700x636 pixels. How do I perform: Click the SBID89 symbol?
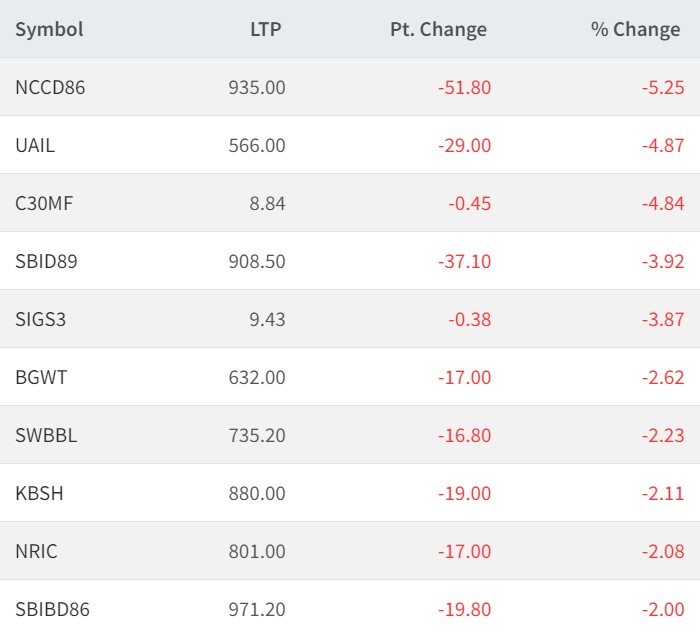[46, 261]
